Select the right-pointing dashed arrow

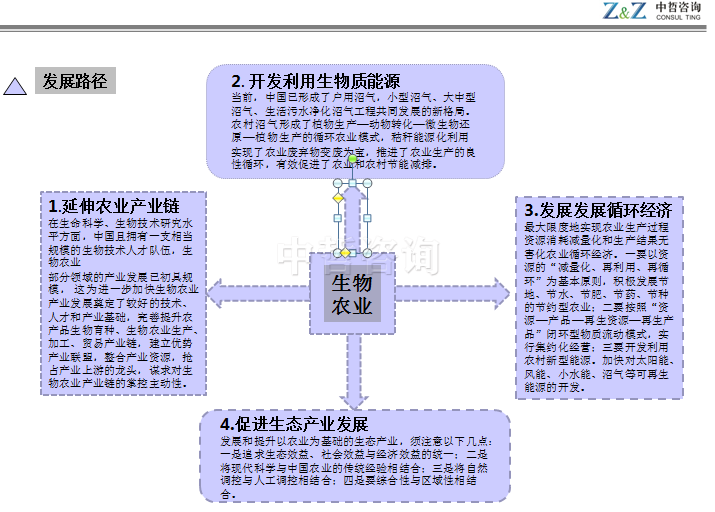[453, 293]
